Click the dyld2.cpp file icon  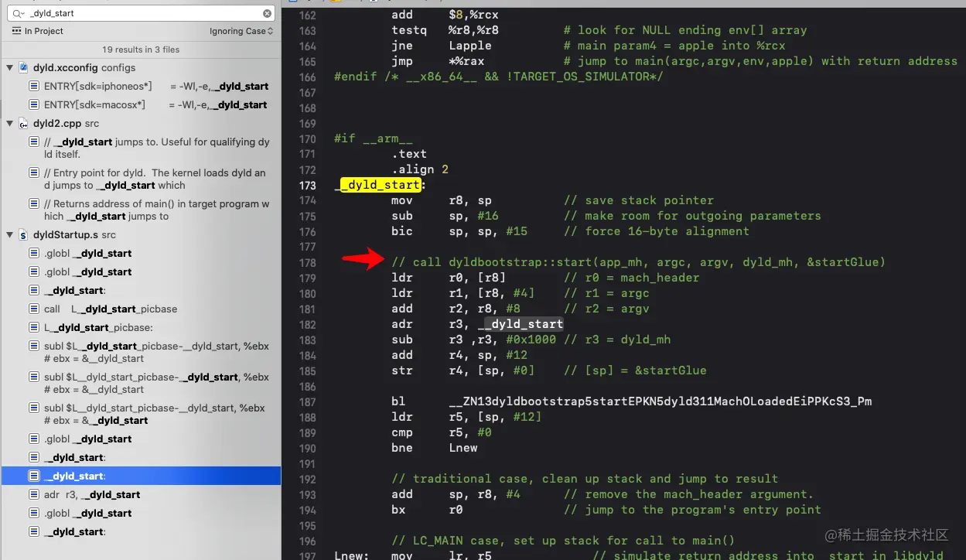[x=23, y=124]
